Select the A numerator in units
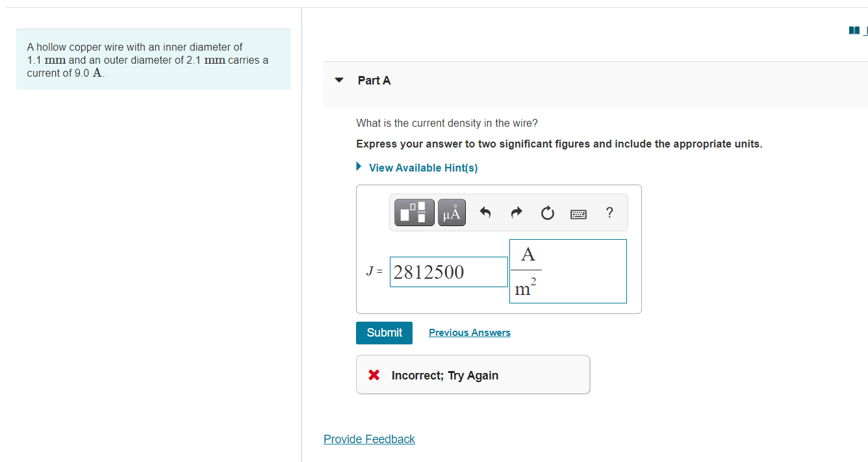Image resolution: width=868 pixels, height=462 pixels. pos(528,255)
